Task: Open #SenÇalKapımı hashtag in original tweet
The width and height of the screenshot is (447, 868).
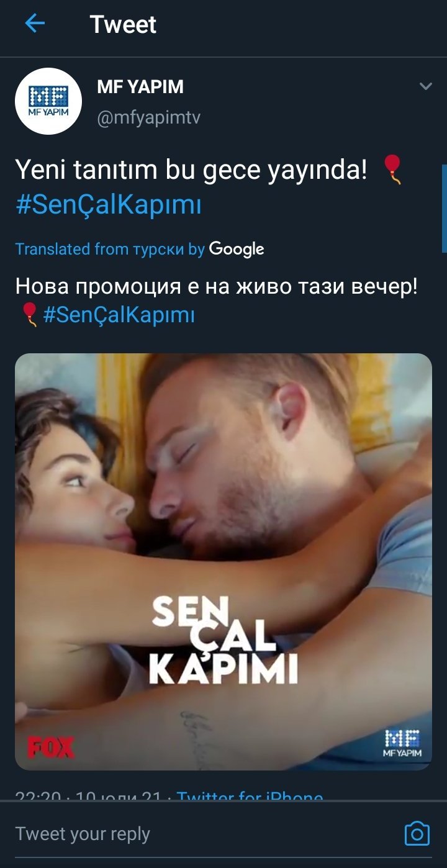Action: point(109,205)
